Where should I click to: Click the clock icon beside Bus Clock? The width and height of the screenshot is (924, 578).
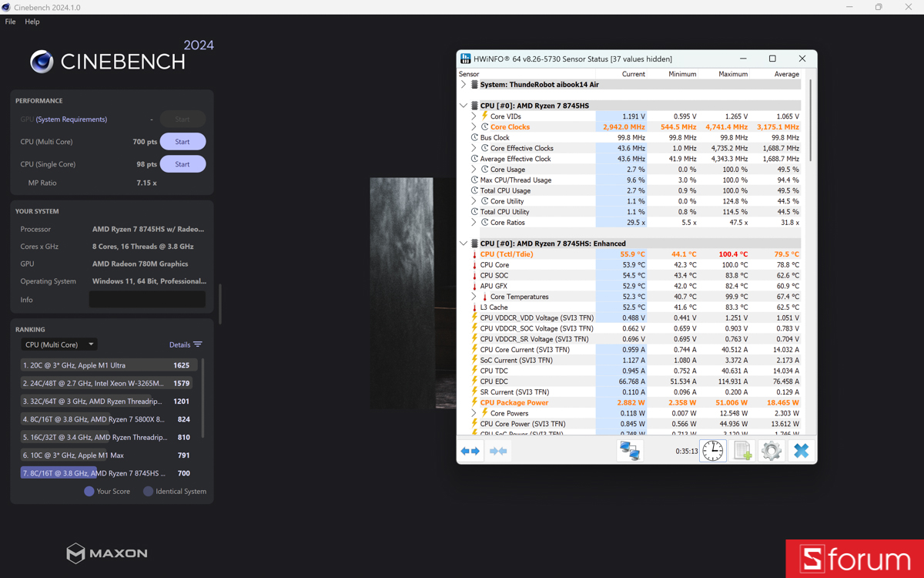pyautogui.click(x=474, y=138)
